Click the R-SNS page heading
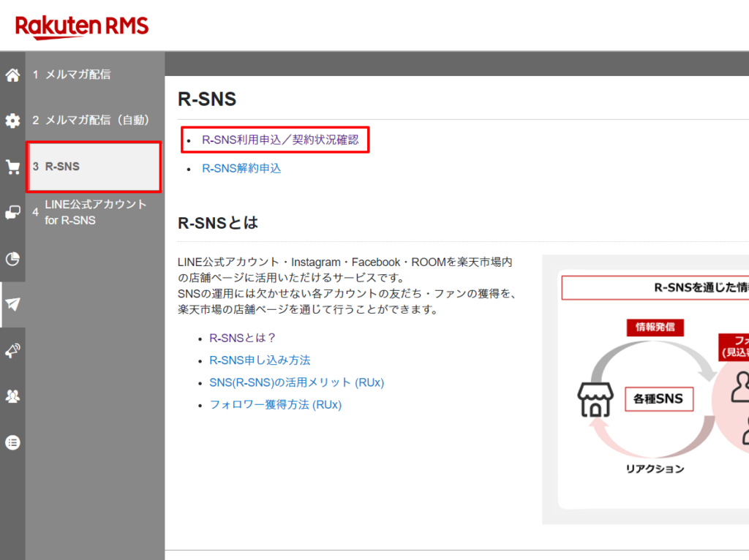Image resolution: width=749 pixels, height=560 pixels. point(207,99)
